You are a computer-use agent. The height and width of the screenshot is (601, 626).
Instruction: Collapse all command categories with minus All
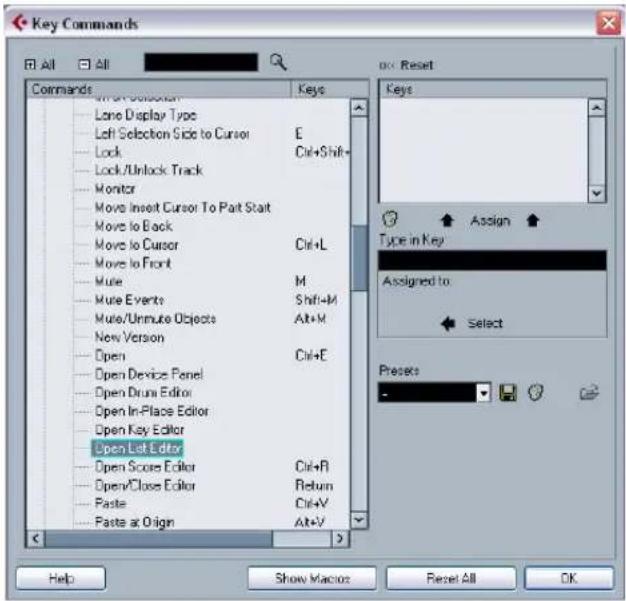pyautogui.click(x=94, y=64)
